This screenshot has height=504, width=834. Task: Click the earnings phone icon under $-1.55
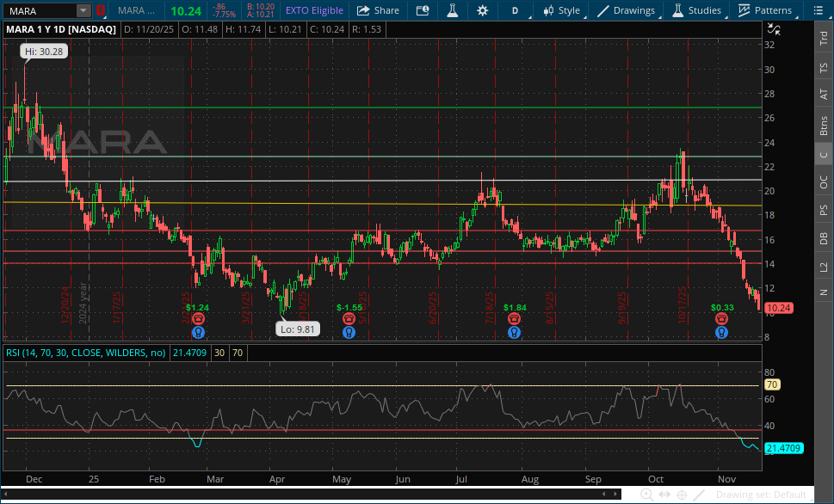click(349, 318)
